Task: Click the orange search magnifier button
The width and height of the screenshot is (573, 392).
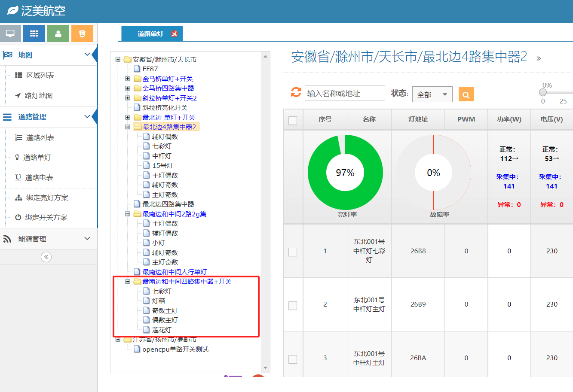Action: click(466, 94)
